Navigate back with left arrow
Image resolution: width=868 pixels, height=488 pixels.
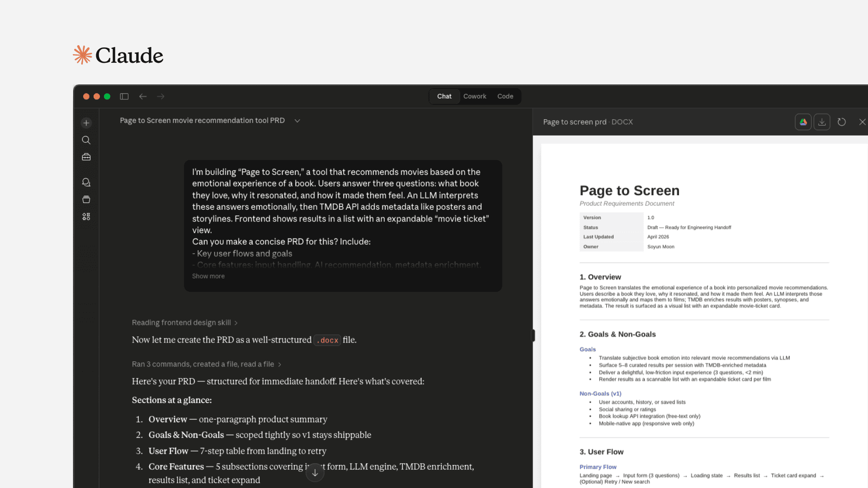point(143,96)
